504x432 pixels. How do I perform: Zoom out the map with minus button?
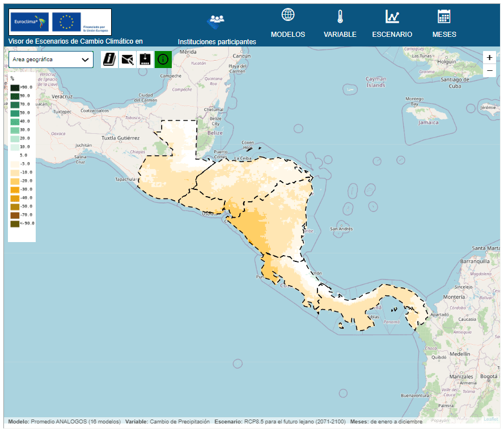[490, 70]
